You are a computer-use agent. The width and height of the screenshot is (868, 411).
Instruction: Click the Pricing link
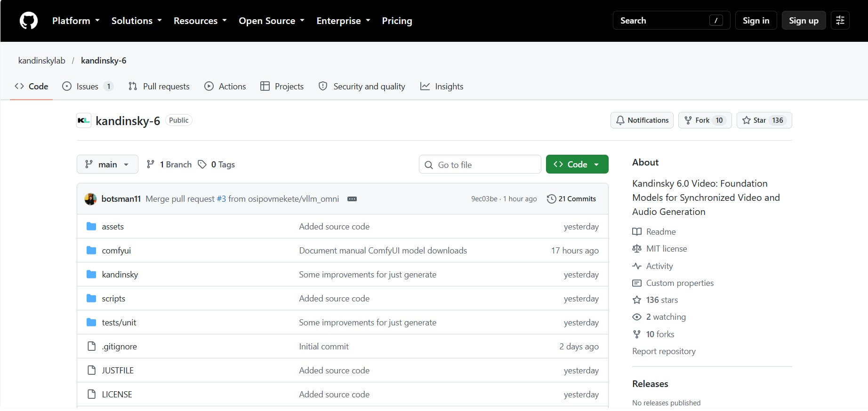click(397, 21)
